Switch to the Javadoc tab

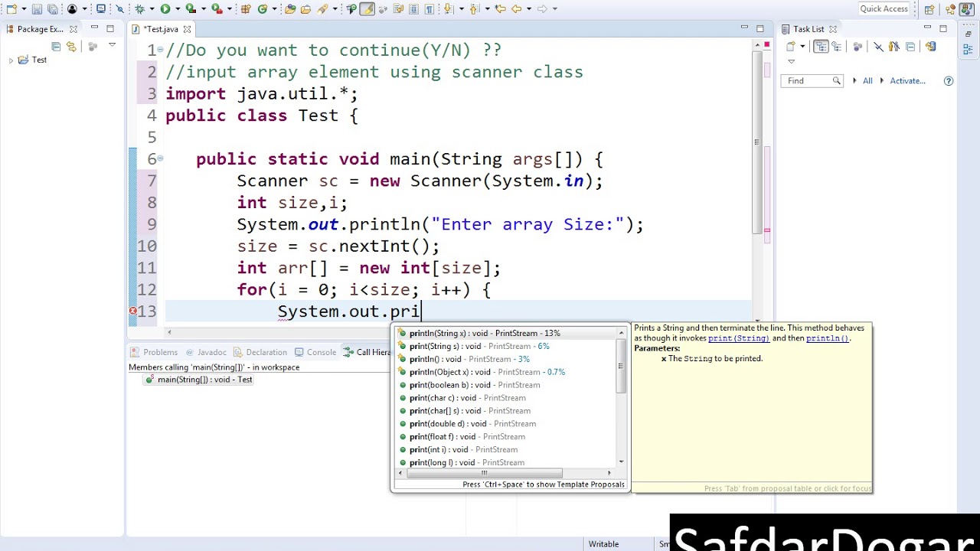[205, 352]
